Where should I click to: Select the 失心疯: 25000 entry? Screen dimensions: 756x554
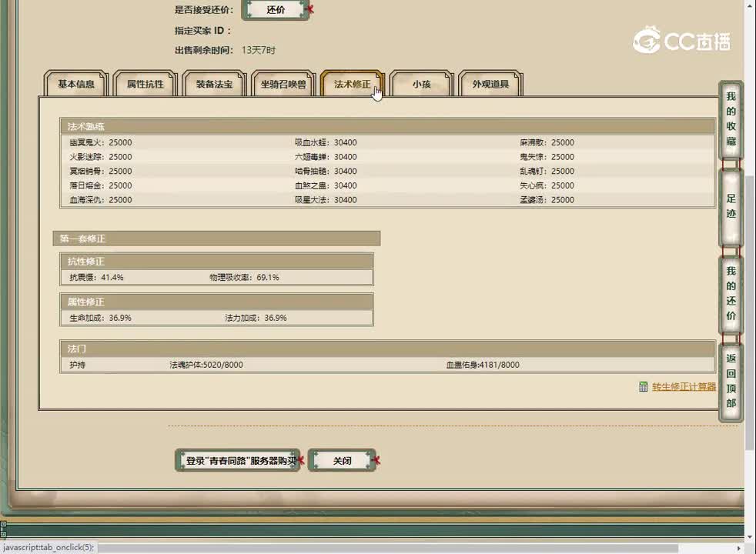tap(547, 185)
